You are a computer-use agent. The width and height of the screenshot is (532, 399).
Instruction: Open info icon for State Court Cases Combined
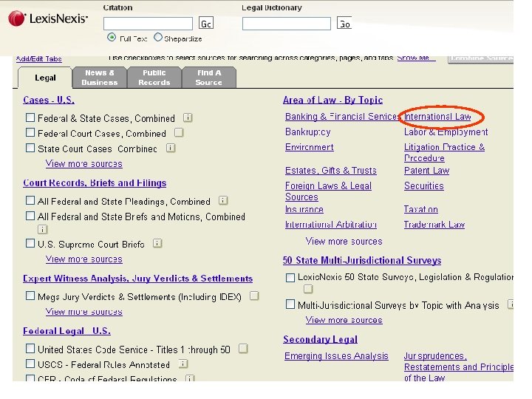pyautogui.click(x=171, y=148)
